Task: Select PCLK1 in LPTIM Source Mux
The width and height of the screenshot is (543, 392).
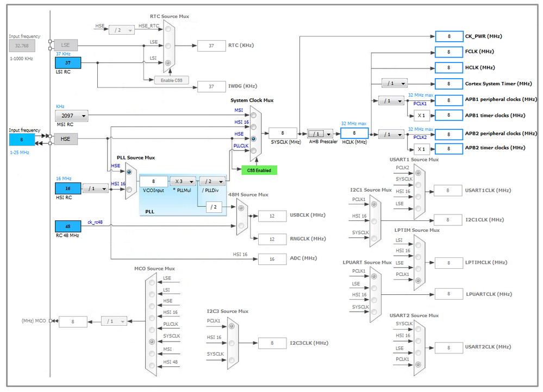Action: click(x=419, y=280)
